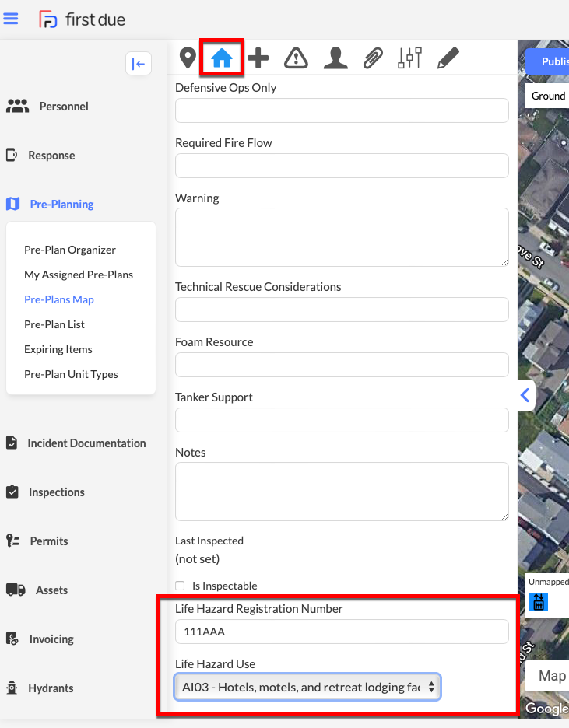Open the sliders settings icon tab

[409, 58]
